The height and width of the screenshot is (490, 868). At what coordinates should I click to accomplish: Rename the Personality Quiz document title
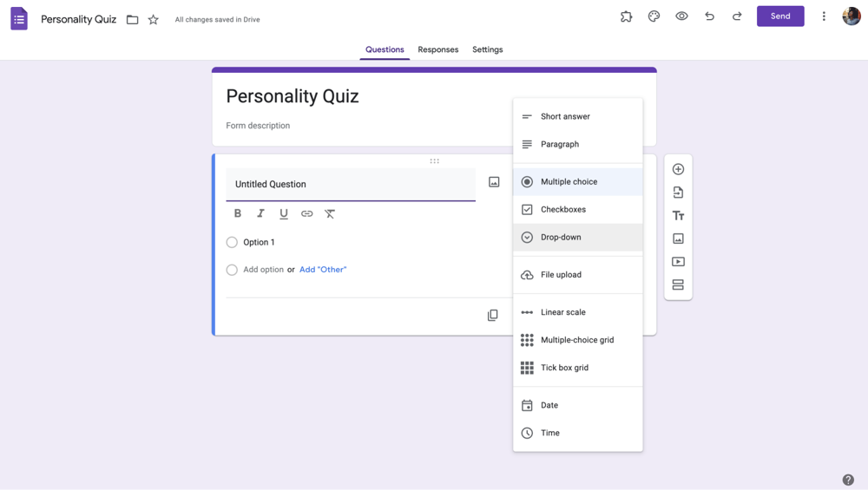click(x=79, y=20)
